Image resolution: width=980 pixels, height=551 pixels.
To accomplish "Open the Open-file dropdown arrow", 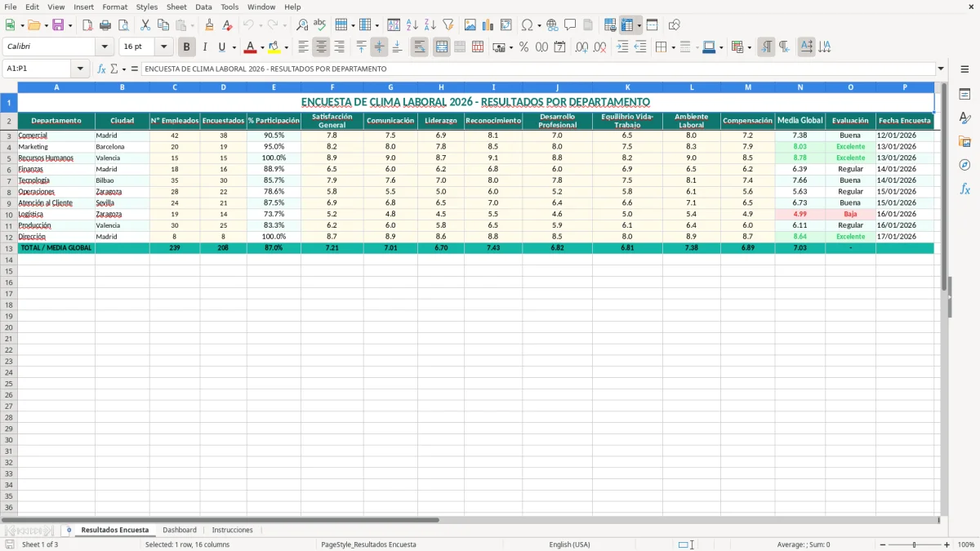I will click(46, 25).
